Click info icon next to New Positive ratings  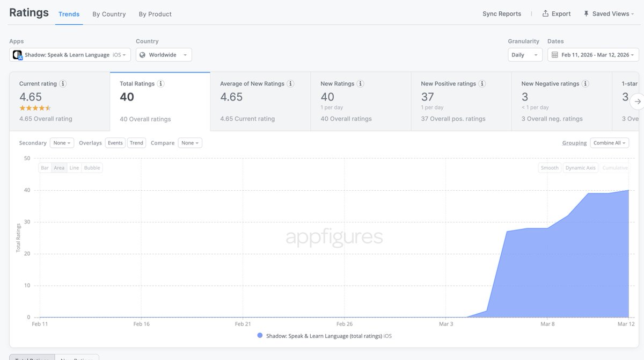click(482, 84)
